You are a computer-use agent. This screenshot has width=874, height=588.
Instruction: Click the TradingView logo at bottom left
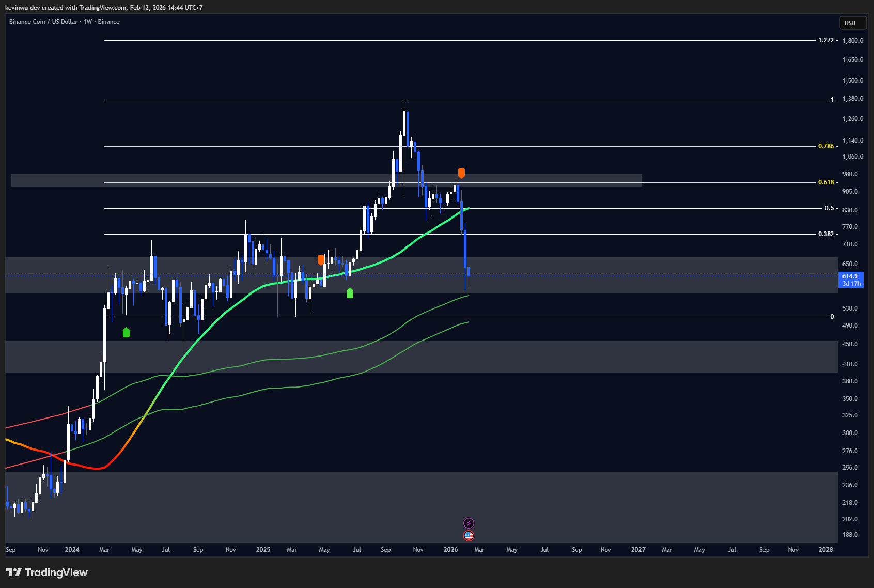(x=47, y=572)
